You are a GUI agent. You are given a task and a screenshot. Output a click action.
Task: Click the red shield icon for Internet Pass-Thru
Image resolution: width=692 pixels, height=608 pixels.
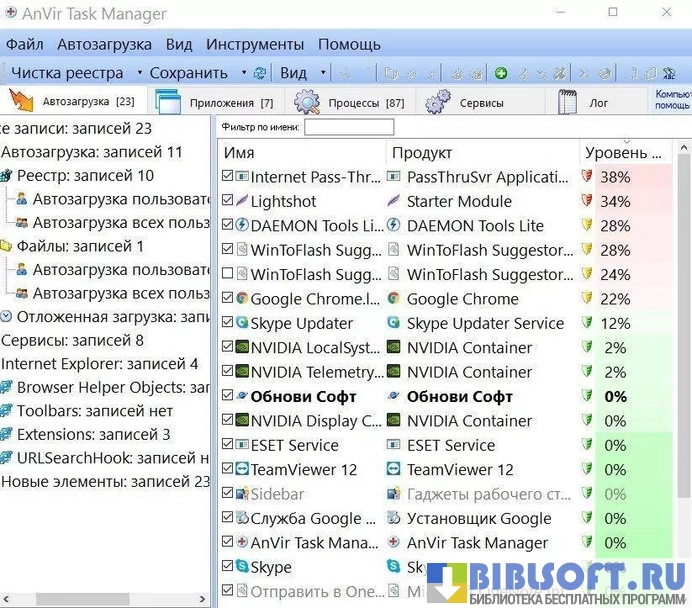point(588,177)
